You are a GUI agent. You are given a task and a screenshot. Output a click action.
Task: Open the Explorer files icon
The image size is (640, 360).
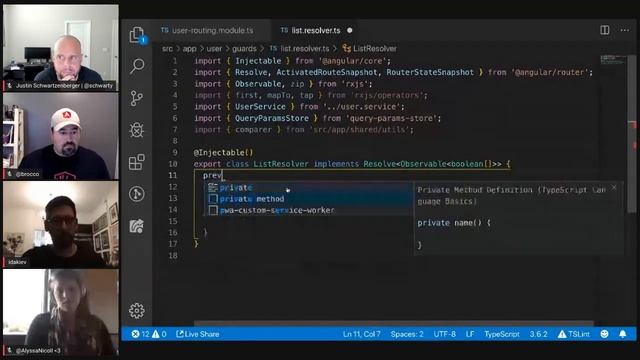pos(137,34)
